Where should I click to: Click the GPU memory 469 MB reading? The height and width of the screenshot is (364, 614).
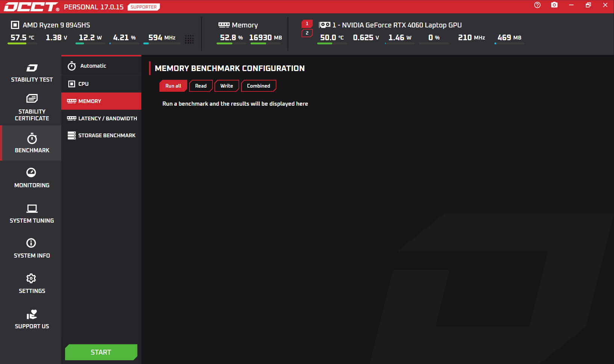(x=509, y=38)
